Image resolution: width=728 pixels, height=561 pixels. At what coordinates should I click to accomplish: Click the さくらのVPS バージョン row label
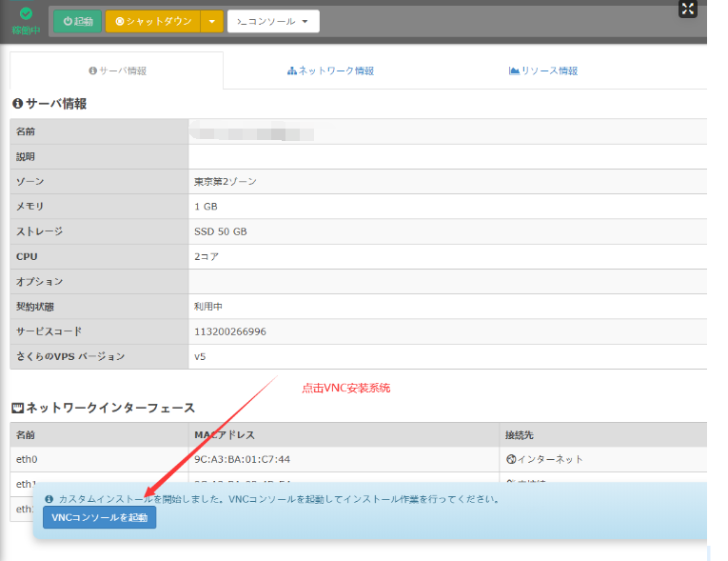click(70, 356)
